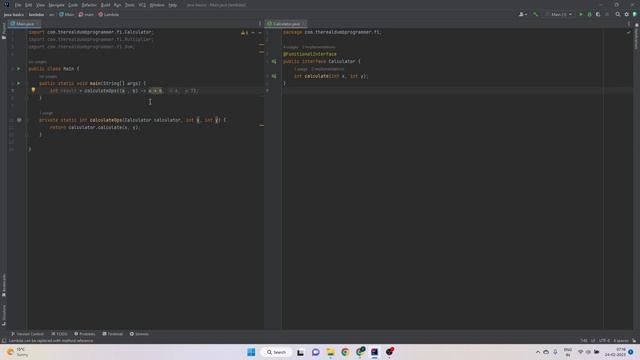This screenshot has width=640, height=360.
Task: Click the Run with Coverage icon
Action: click(598, 14)
